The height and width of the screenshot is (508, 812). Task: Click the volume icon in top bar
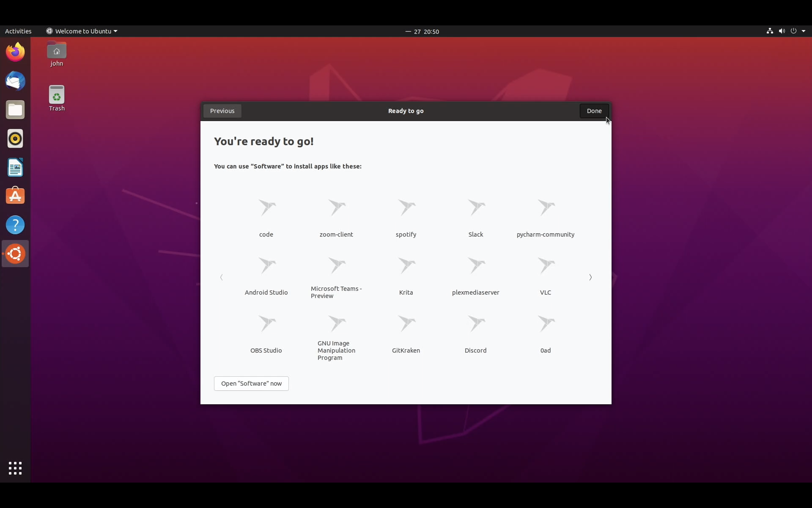pos(782,31)
